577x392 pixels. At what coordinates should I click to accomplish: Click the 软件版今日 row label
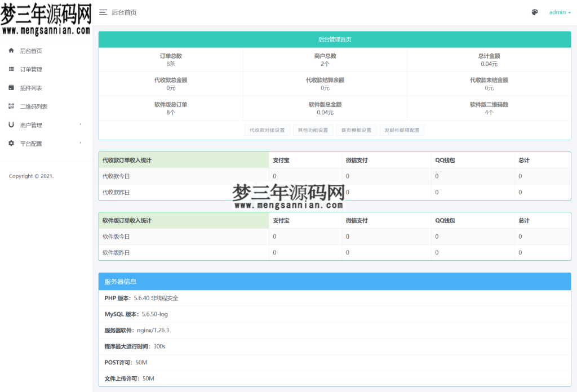tap(116, 237)
